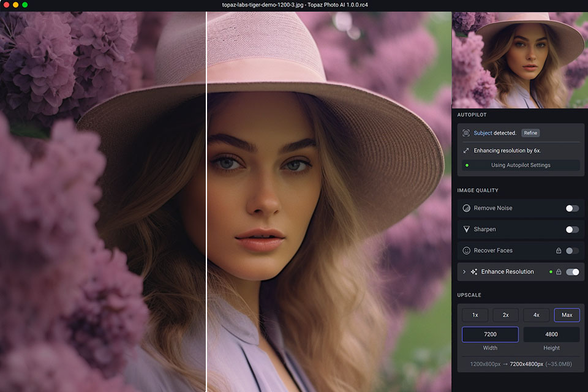Image resolution: width=588 pixels, height=392 pixels.
Task: Open the Subject link in Autopilot
Action: click(483, 133)
